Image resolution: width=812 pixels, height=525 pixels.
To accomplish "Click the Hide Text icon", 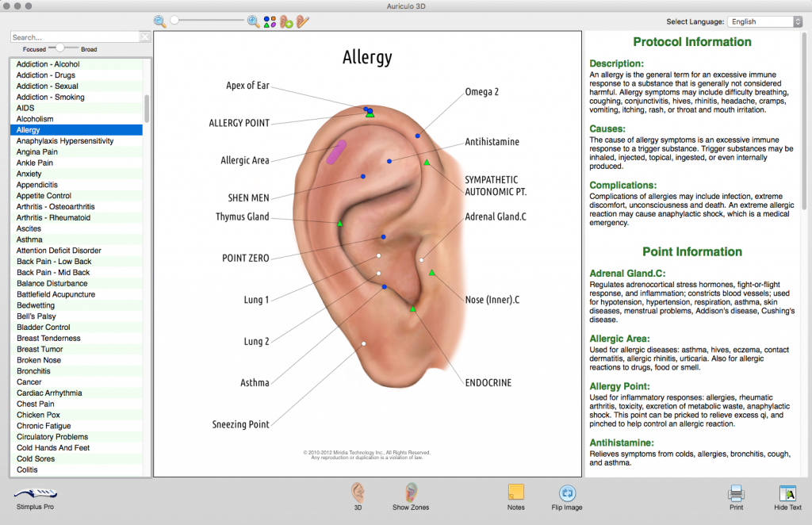I will coord(787,493).
